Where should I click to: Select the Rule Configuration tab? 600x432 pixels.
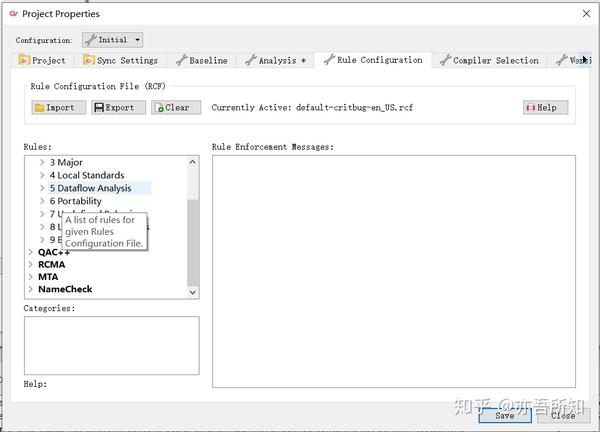pos(373,60)
